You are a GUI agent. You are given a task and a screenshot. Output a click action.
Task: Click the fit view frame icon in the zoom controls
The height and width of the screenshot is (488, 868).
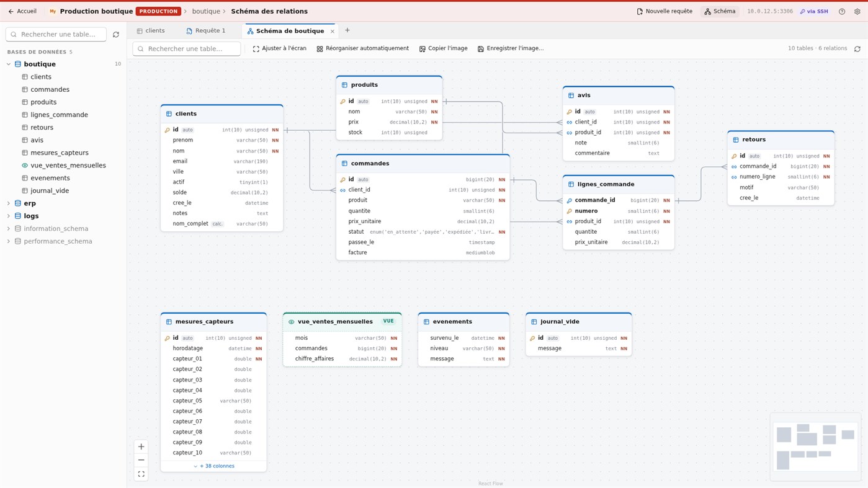[141, 474]
